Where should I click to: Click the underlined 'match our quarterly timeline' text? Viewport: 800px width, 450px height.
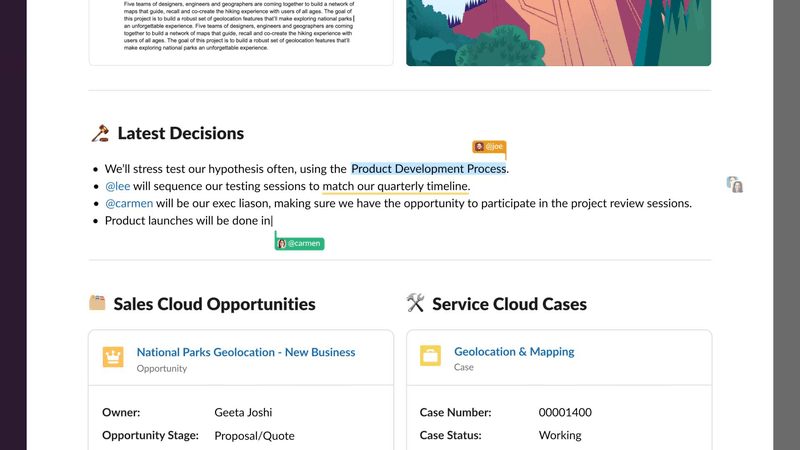coord(395,186)
